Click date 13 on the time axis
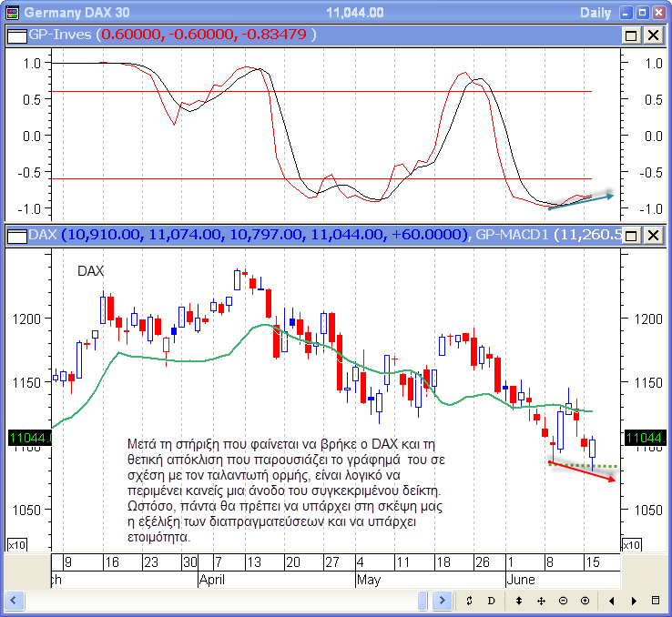 [x=254, y=562]
